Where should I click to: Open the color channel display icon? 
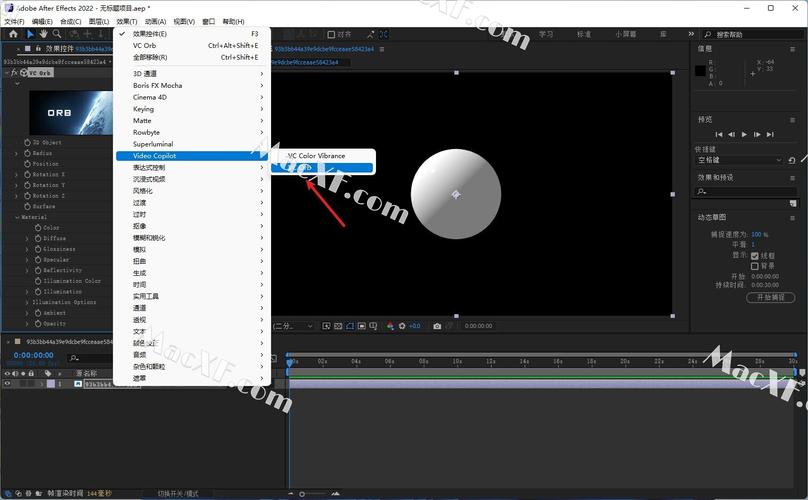point(390,326)
